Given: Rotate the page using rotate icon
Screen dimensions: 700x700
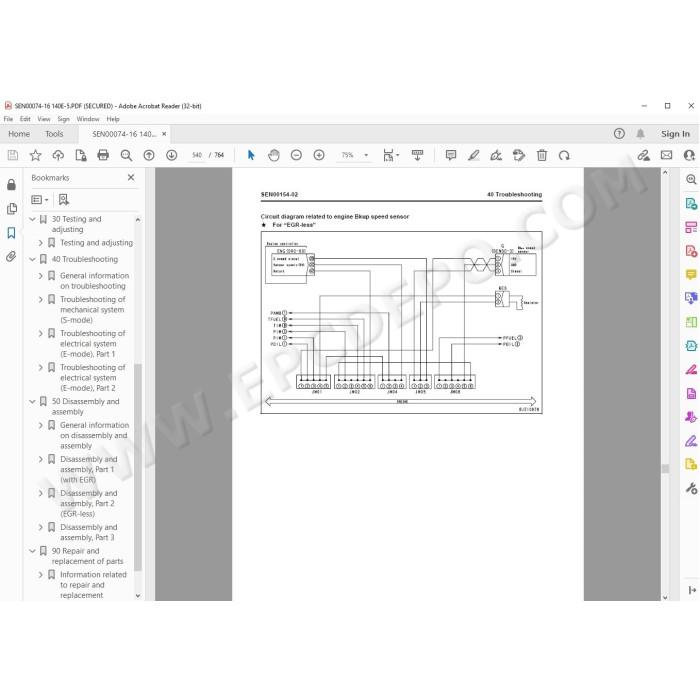Looking at the screenshot, I should point(564,155).
